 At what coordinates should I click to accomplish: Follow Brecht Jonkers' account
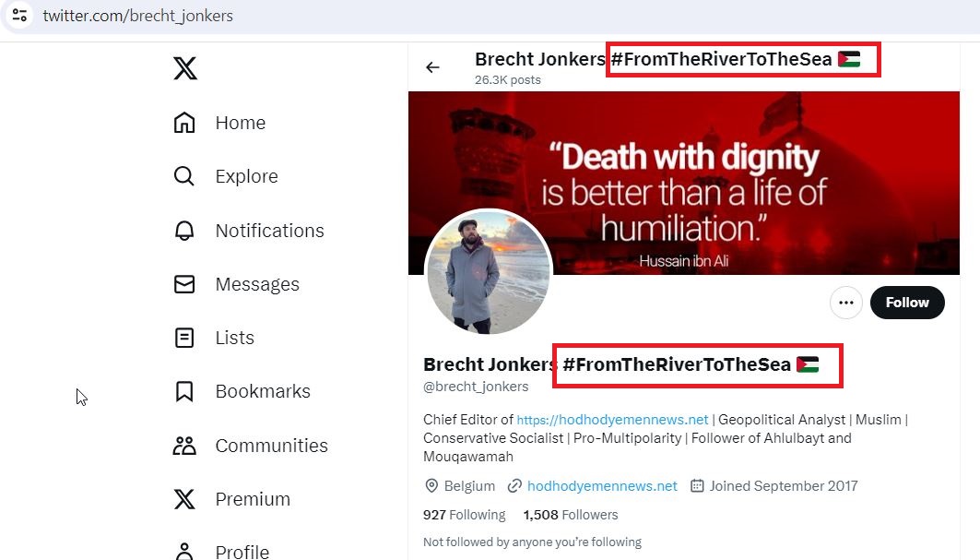(907, 303)
